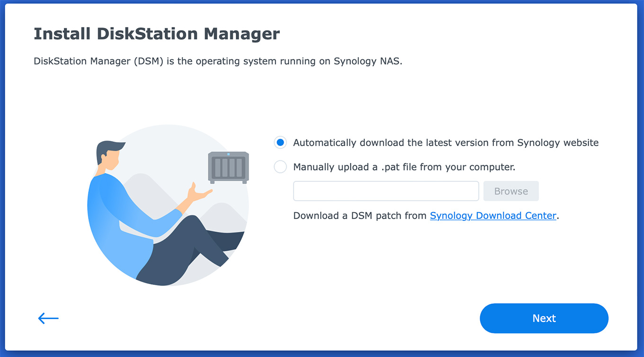The image size is (644, 357).
Task: Click the person's light blue shirt
Action: (118, 213)
